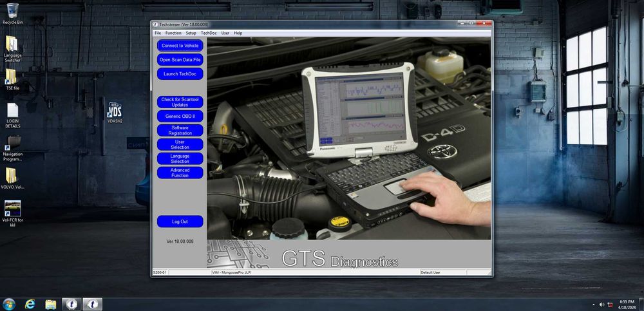The height and width of the screenshot is (311, 644).
Task: Click Advanced Function button
Action: [x=180, y=173]
